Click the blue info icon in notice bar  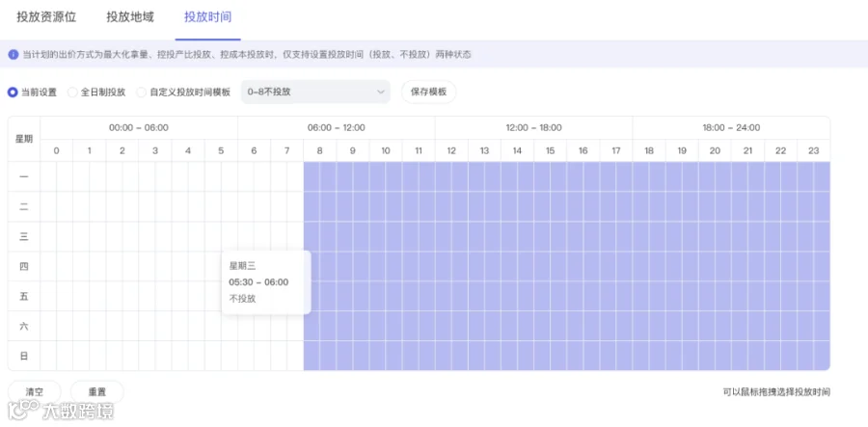[14, 55]
